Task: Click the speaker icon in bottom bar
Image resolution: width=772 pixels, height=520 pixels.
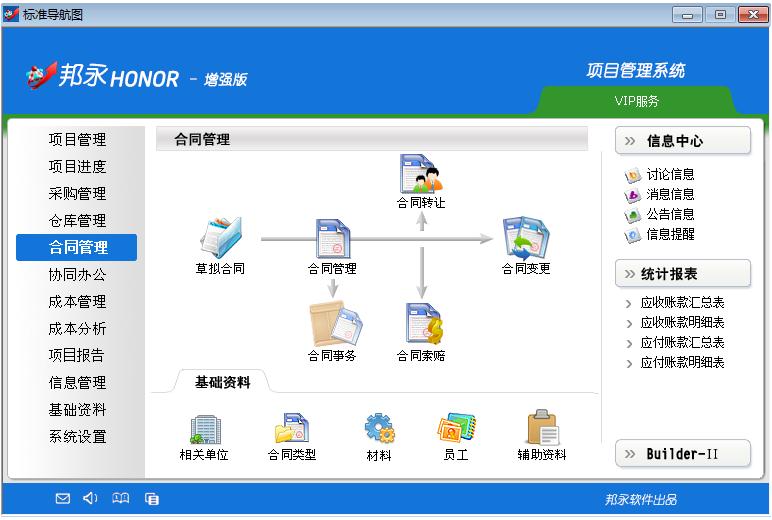Action: pos(90,498)
